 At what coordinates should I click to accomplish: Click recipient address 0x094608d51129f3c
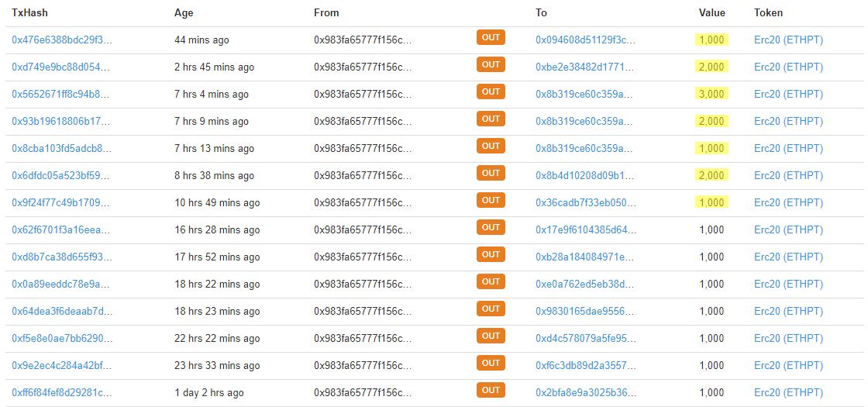(x=586, y=40)
